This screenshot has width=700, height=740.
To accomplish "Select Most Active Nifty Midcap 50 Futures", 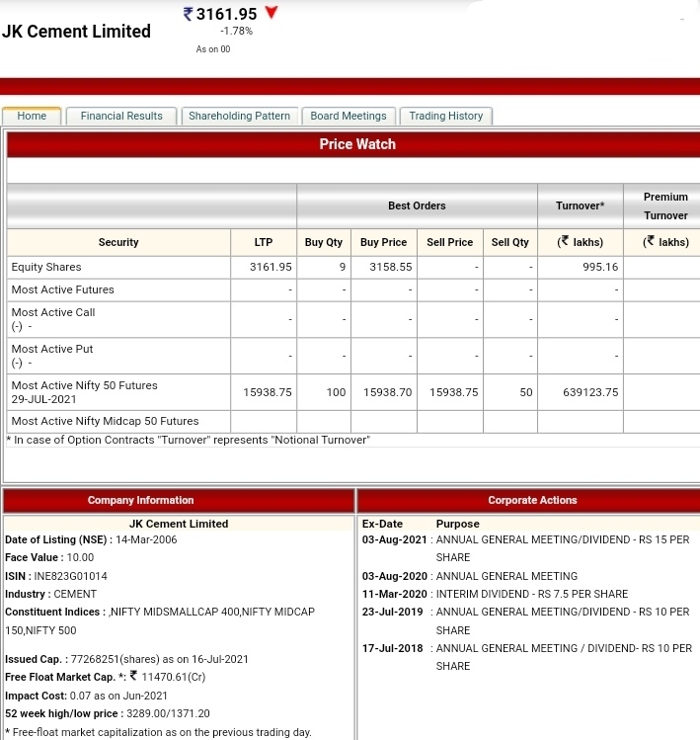I will (x=105, y=421).
